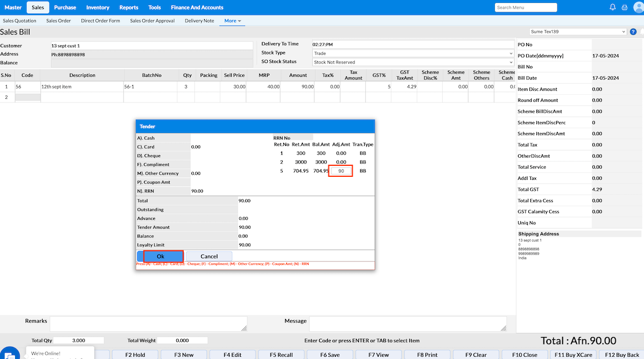
Task: Open the Purchase menu
Action: tap(65, 8)
